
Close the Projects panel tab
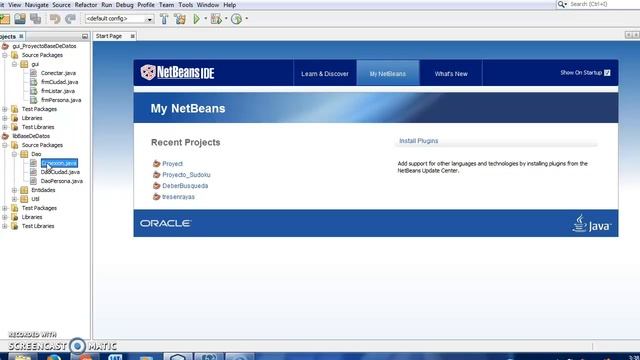[x=21, y=36]
